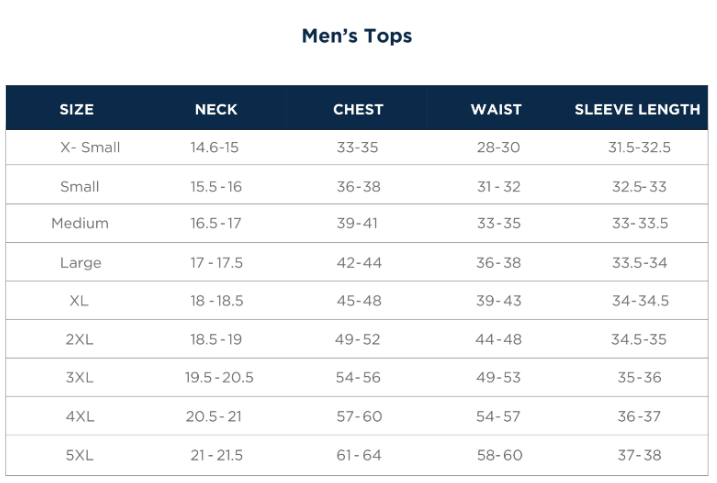Click chest value 61-64 for 5XL
Image resolution: width=717 pixels, height=483 pixels.
358,455
